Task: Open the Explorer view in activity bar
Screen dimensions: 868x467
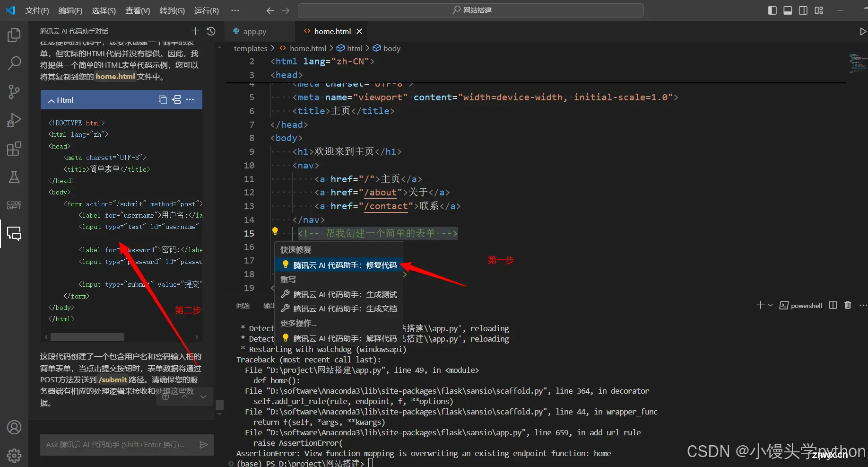Action: coord(14,35)
